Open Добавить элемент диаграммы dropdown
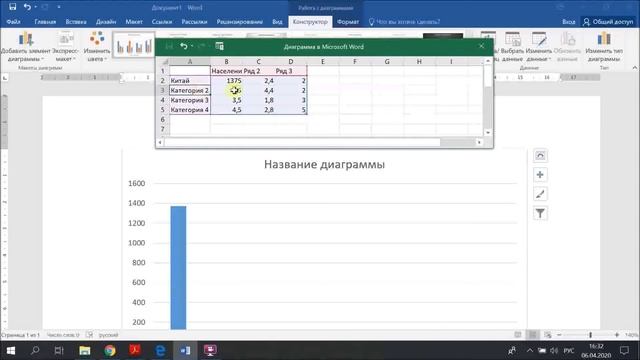This screenshot has height=360, width=640. pos(25,47)
